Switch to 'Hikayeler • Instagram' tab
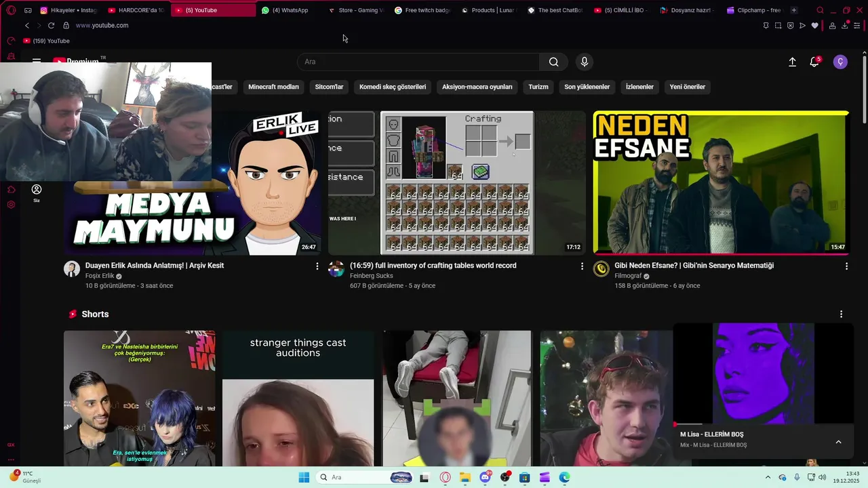Image resolution: width=868 pixels, height=488 pixels. click(x=68, y=10)
